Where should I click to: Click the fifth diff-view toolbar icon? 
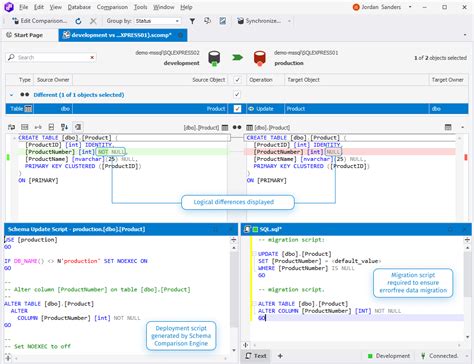(x=64, y=127)
